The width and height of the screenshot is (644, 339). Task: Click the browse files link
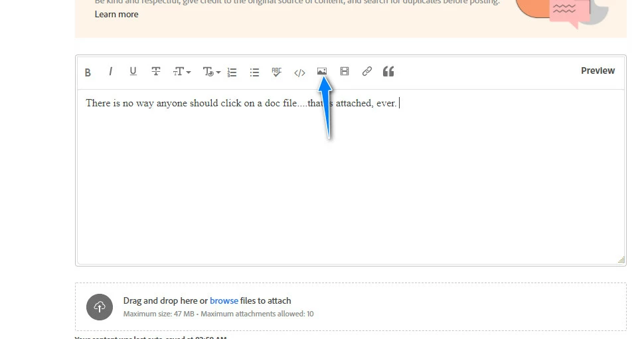coord(224,300)
